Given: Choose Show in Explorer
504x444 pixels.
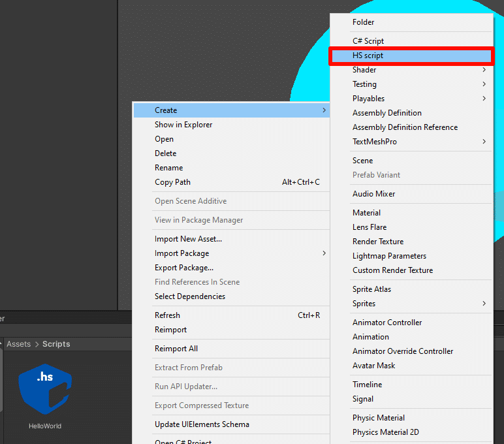Looking at the screenshot, I should pos(231,125).
